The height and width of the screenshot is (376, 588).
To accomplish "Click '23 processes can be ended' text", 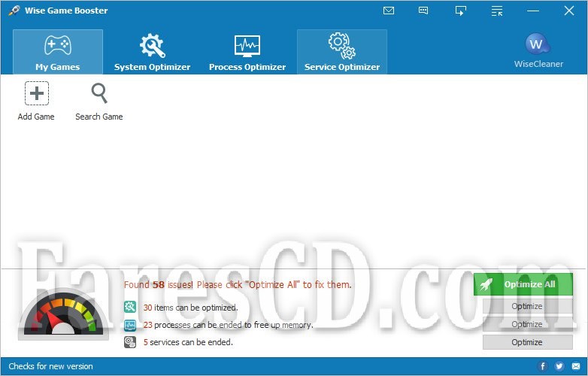I will (x=228, y=325).
